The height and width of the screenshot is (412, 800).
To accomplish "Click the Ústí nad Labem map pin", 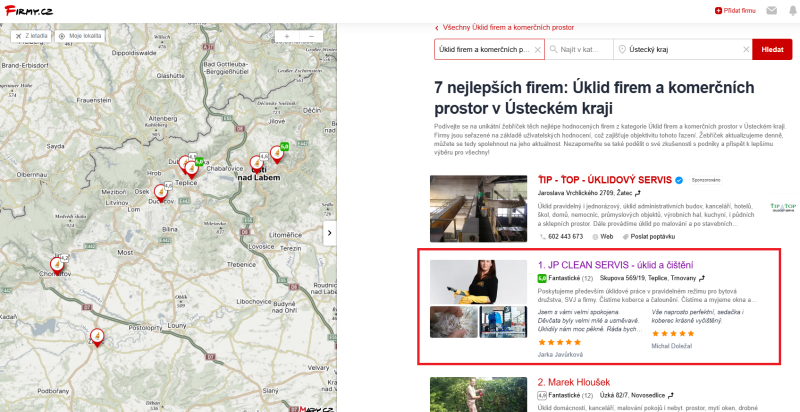I will (257, 164).
